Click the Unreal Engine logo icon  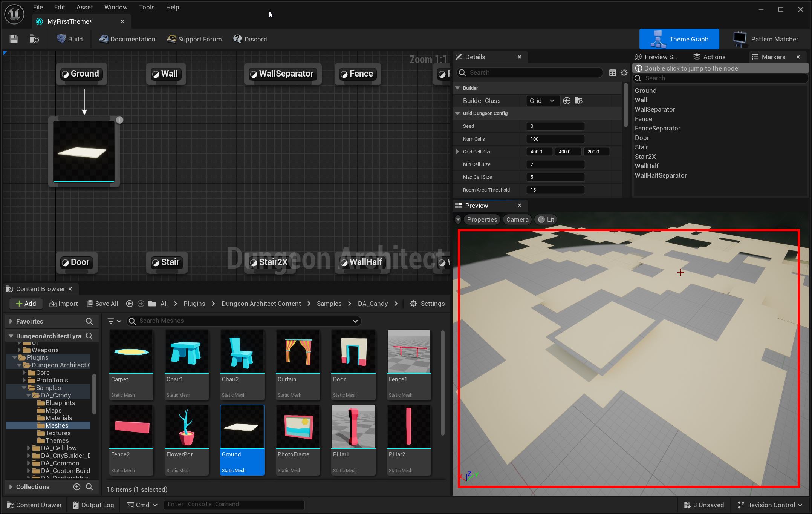pos(14,14)
